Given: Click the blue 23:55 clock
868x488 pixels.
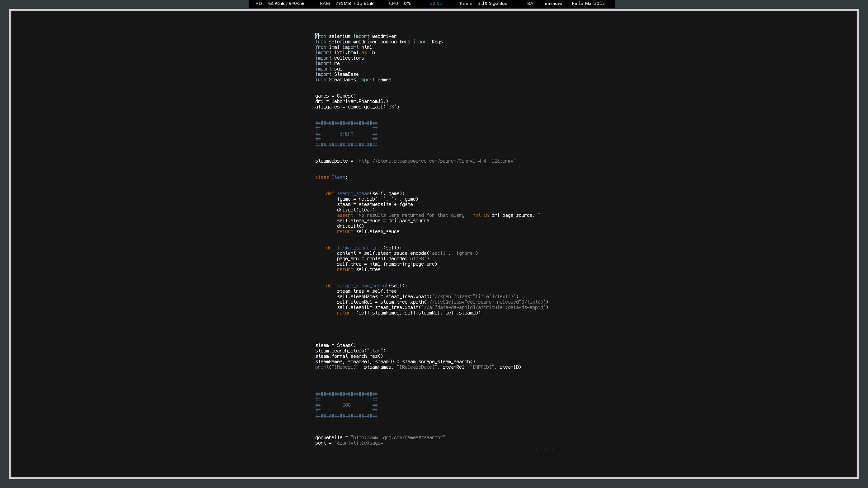Looking at the screenshot, I should [x=436, y=4].
